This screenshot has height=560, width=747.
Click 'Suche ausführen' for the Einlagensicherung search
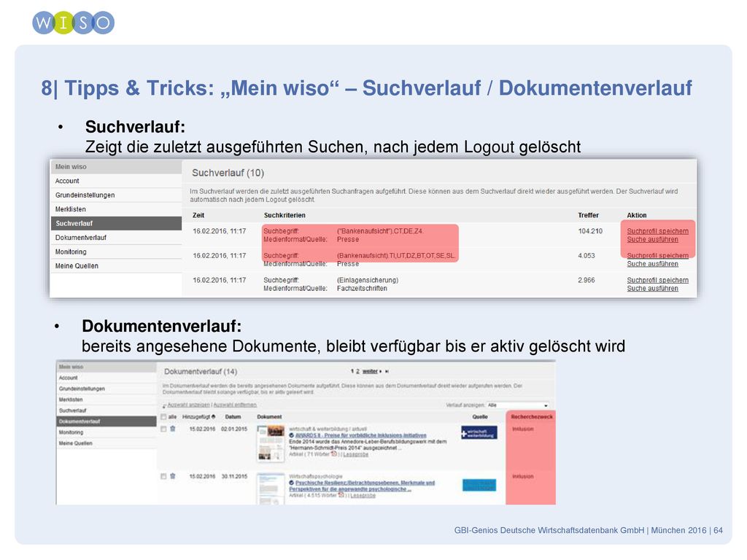[652, 289]
